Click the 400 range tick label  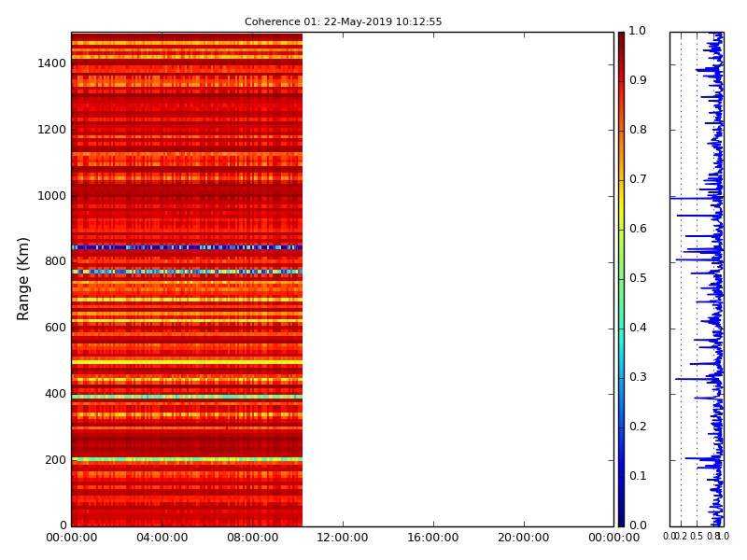coord(55,394)
